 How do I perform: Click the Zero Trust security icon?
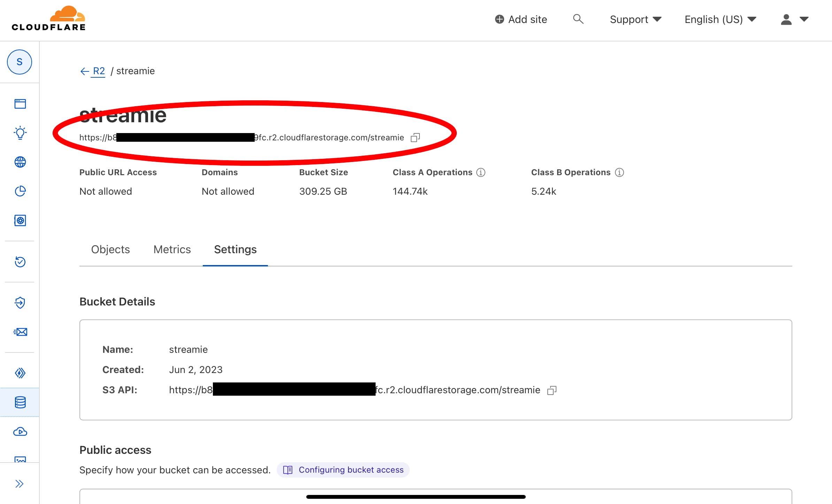[20, 303]
